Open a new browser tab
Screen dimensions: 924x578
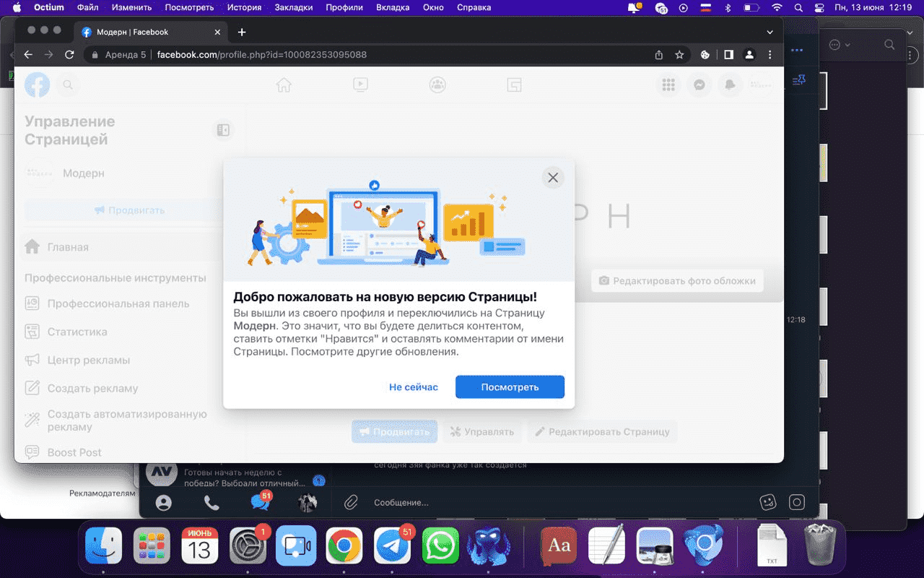click(242, 33)
